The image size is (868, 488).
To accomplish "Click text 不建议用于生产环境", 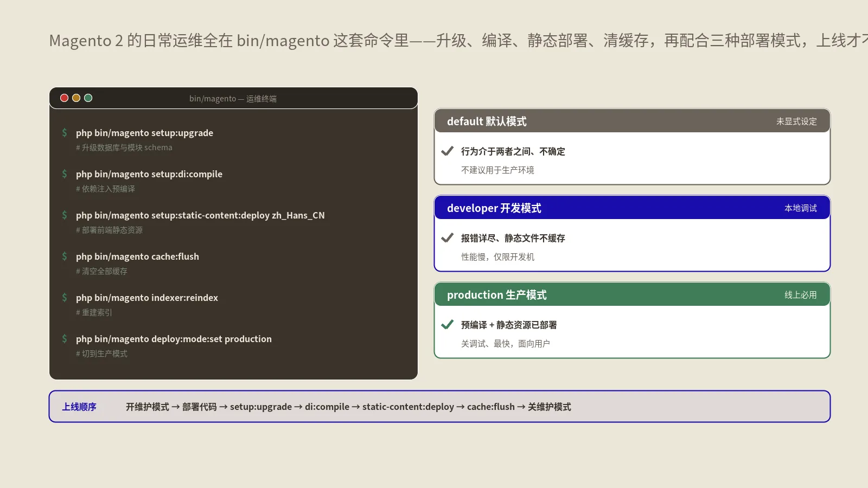I will click(497, 170).
